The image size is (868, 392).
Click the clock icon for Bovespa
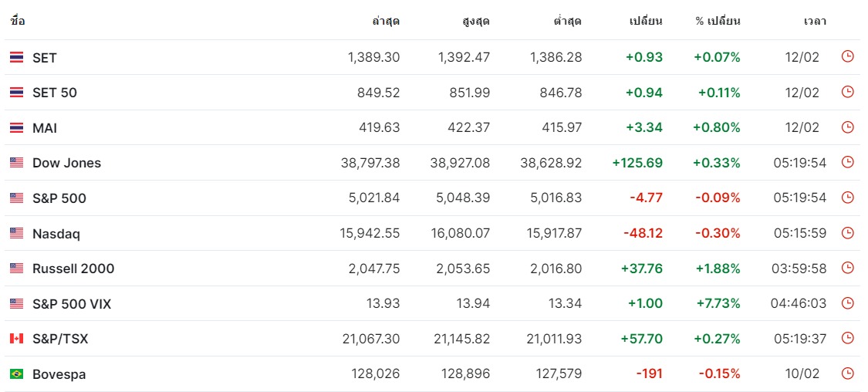point(847,373)
